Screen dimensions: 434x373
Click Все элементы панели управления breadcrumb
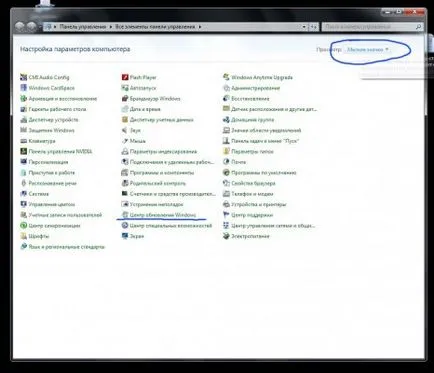tap(155, 27)
